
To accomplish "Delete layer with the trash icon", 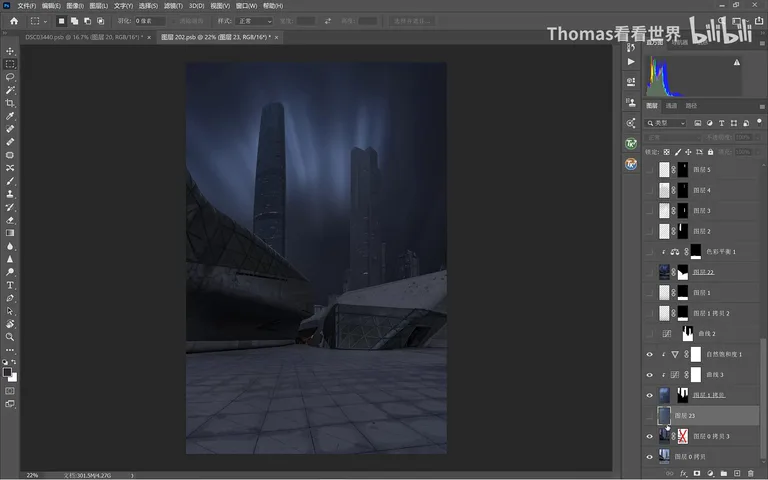I will 751,473.
